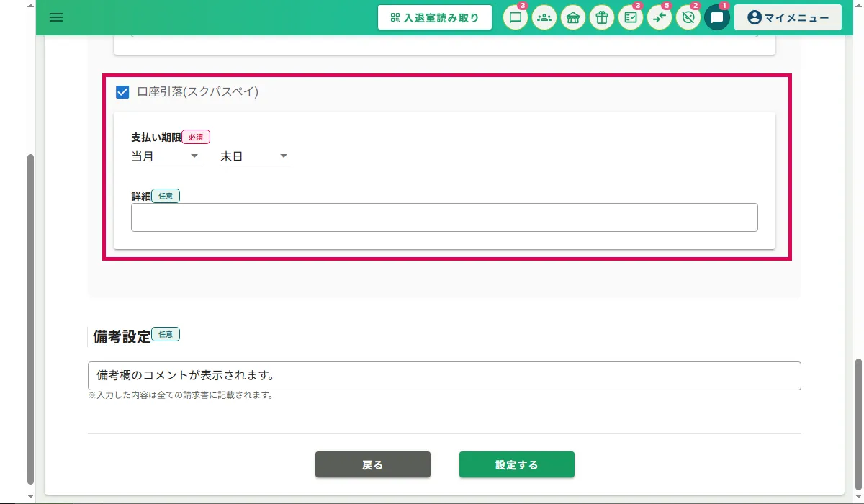864x504 pixels.
Task: Click the left sidebar vertical scrollbar
Action: coord(30,317)
